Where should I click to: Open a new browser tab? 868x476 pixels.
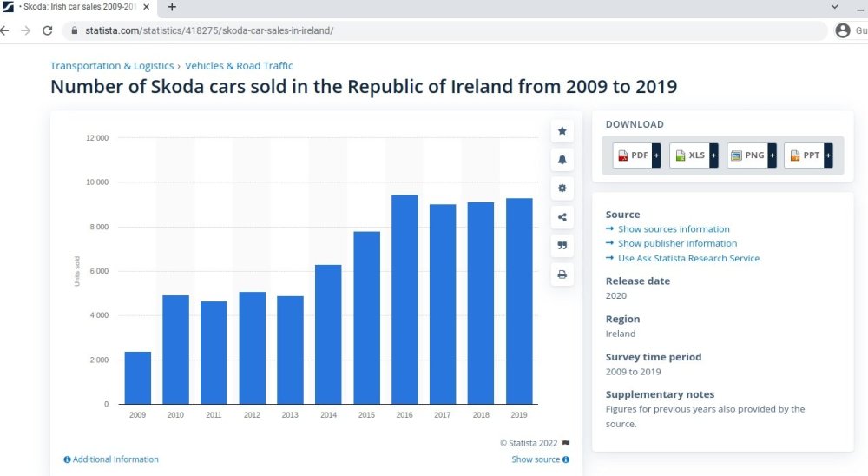coord(172,7)
